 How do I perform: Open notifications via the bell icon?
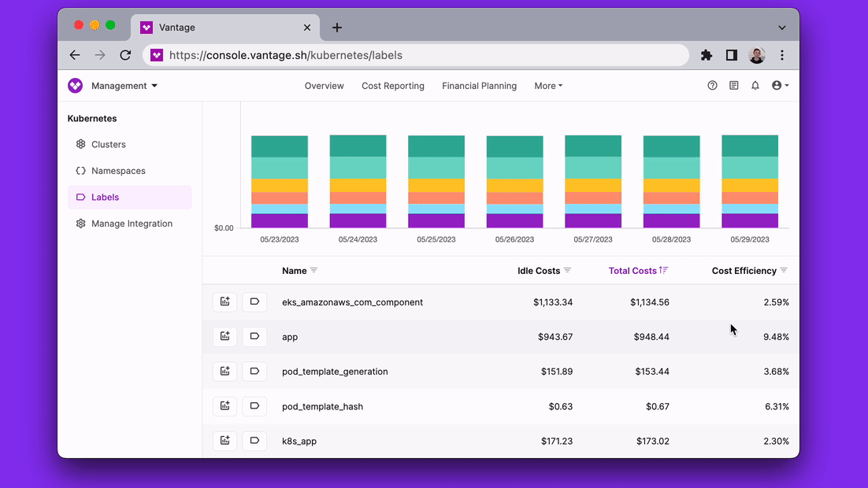point(755,85)
